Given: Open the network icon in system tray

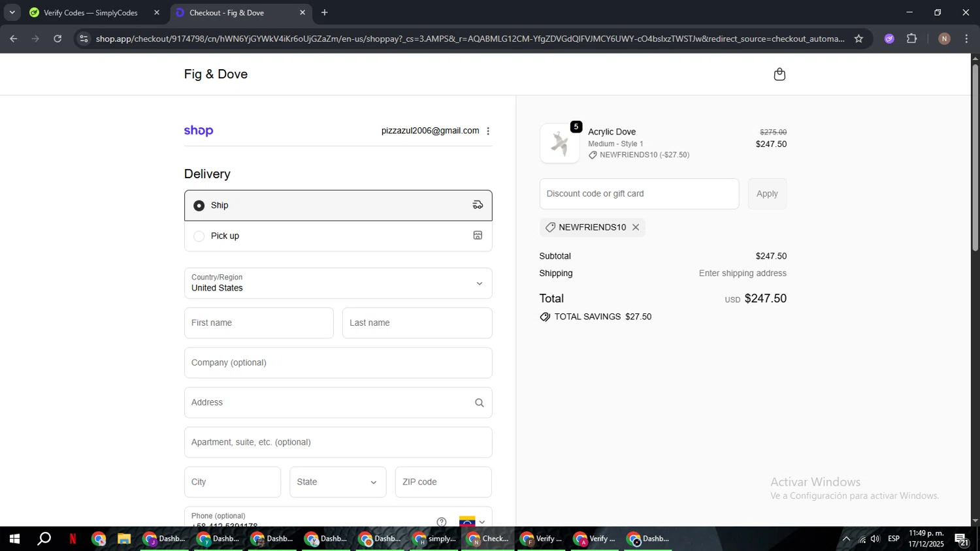Looking at the screenshot, I should [862, 539].
